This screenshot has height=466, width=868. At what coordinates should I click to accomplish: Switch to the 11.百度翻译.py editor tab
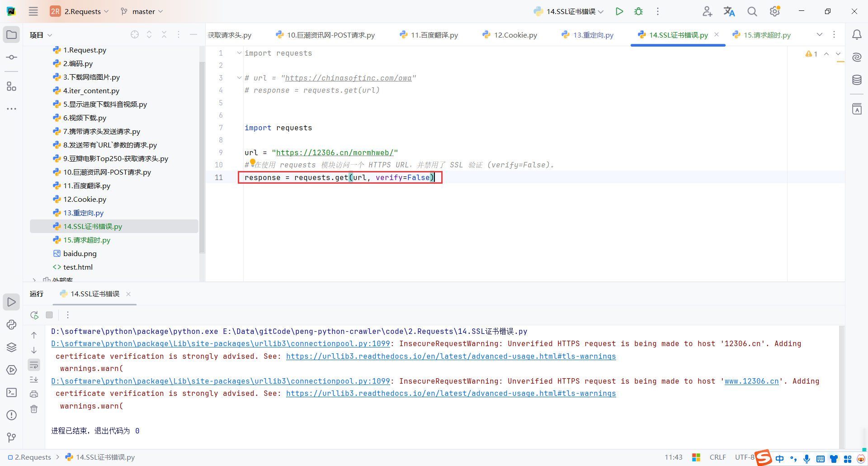coord(429,35)
